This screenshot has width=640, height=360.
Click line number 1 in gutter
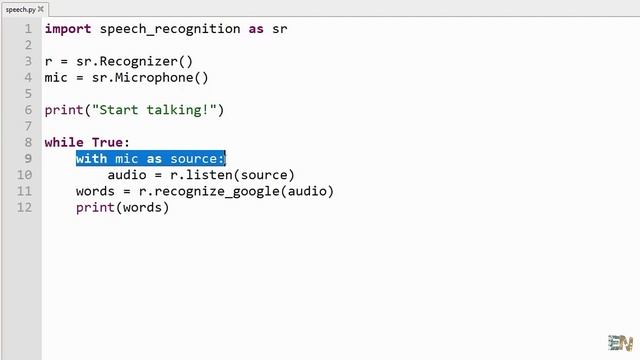click(28, 29)
